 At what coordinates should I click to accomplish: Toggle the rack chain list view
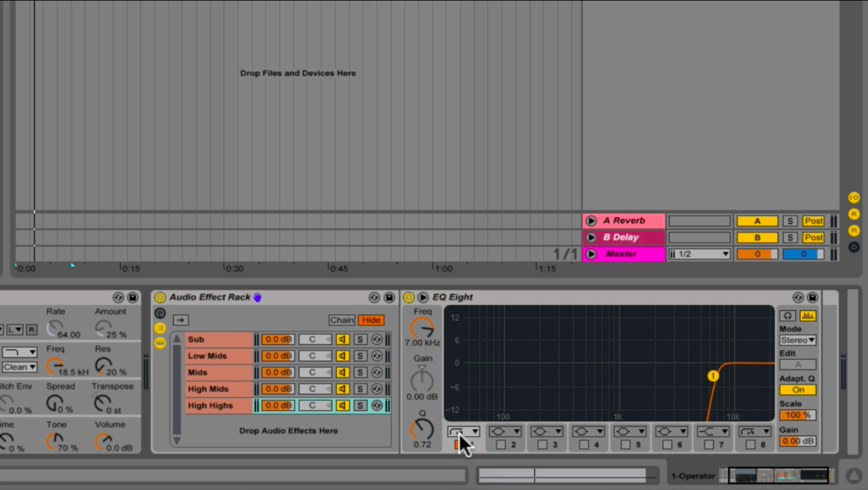160,328
